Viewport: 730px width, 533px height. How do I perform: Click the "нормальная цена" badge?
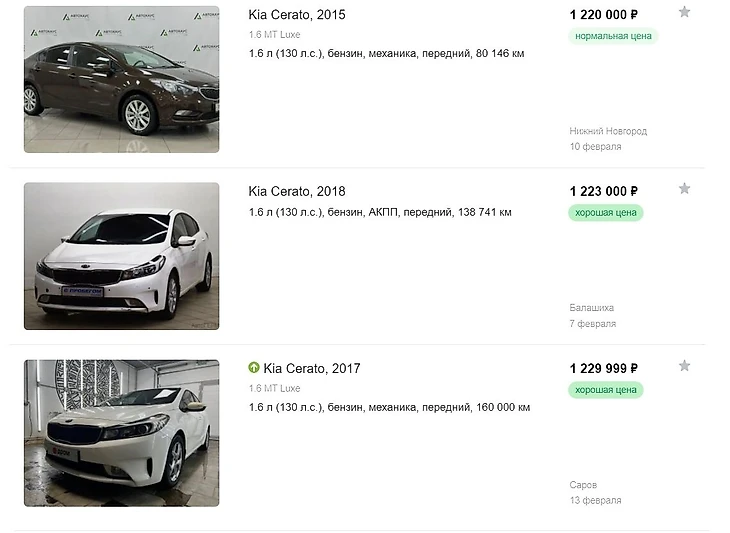pos(614,36)
